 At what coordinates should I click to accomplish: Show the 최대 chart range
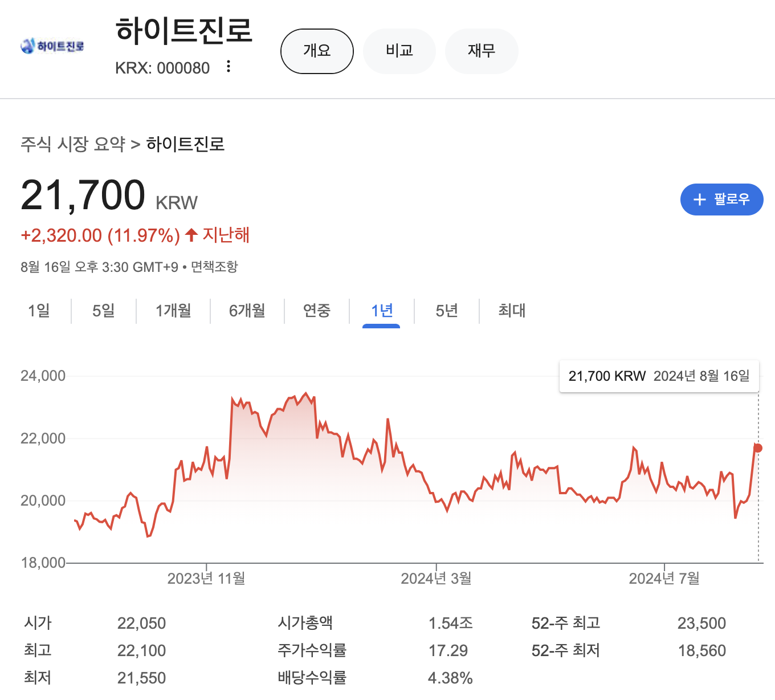point(512,311)
